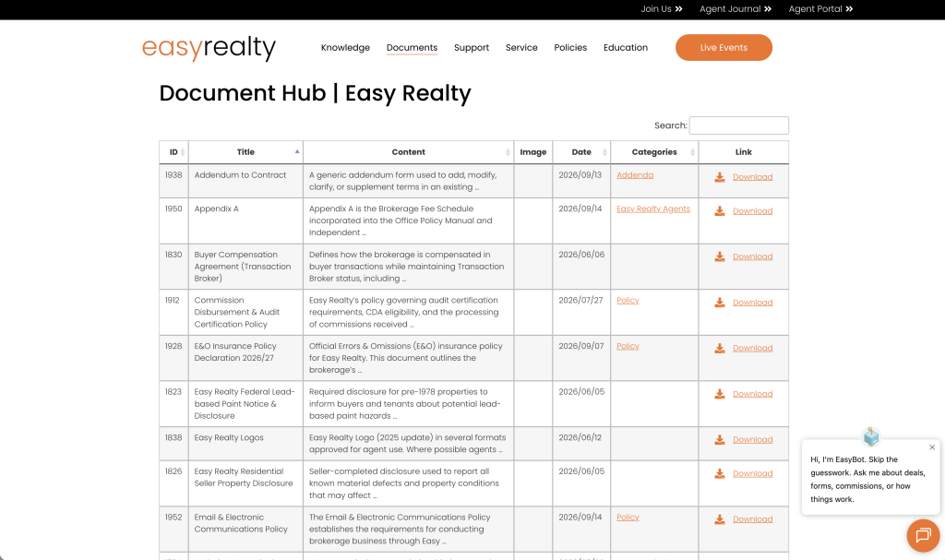
Task: Click the Link column header
Action: [743, 152]
